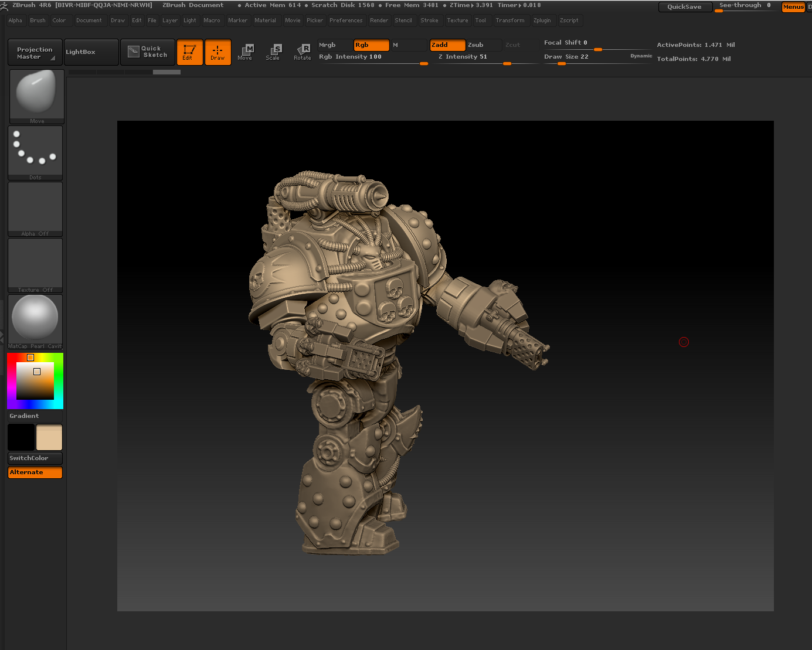Image resolution: width=812 pixels, height=650 pixels.
Task: Open the Texture Off selector
Action: pos(35,264)
